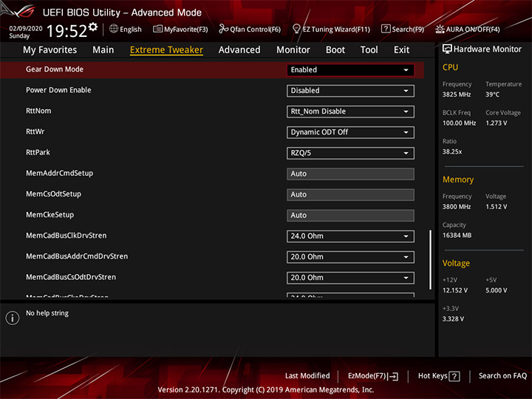Open Qfan Control fan icon
The height and width of the screenshot is (399, 532).
click(223, 29)
